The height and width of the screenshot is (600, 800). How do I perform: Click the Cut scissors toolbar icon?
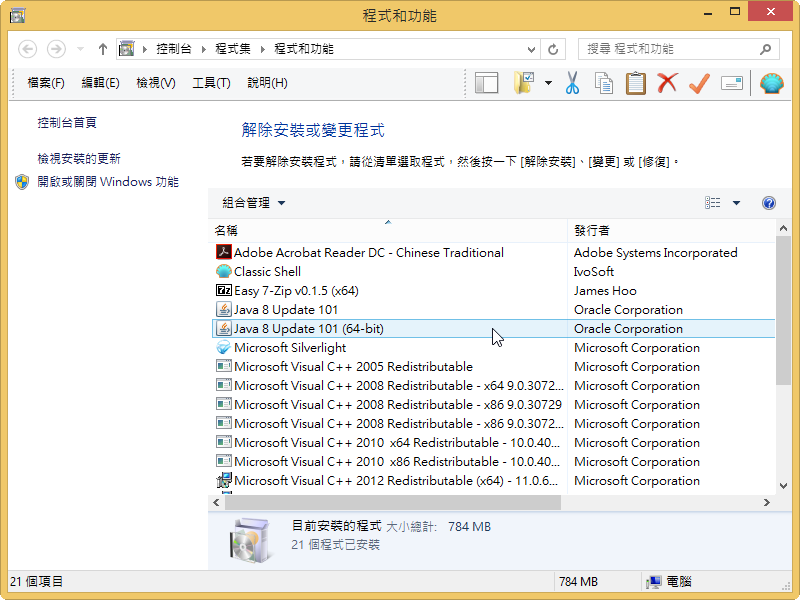(572, 83)
